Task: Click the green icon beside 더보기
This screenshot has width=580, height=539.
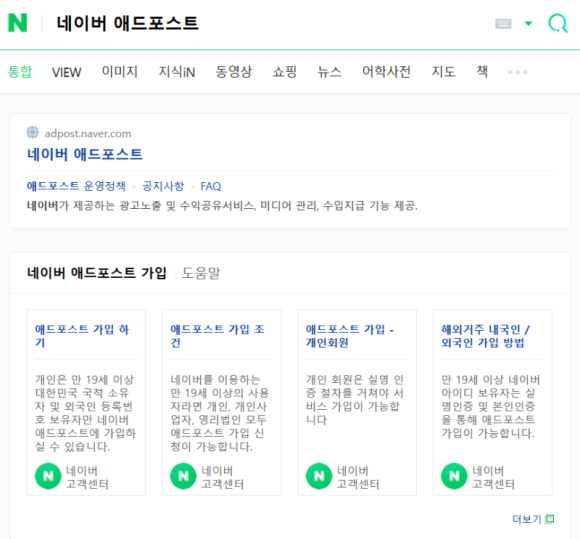Action: tap(550, 519)
